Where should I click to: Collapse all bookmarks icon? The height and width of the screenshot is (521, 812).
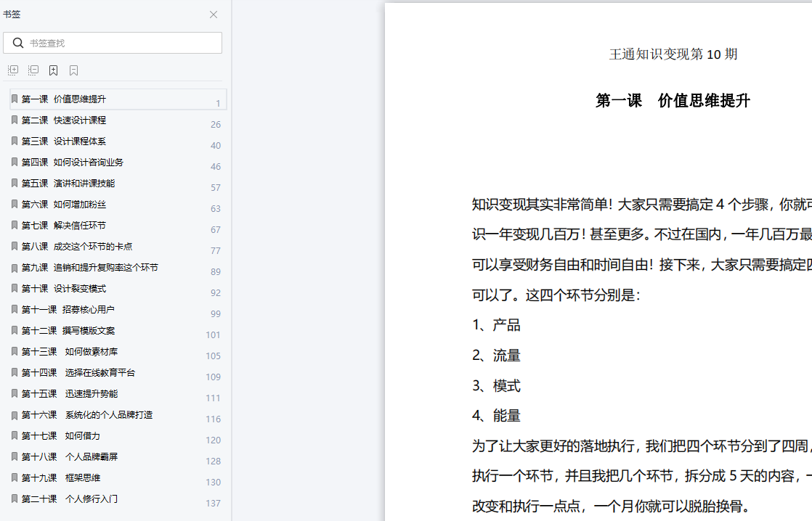[x=33, y=70]
